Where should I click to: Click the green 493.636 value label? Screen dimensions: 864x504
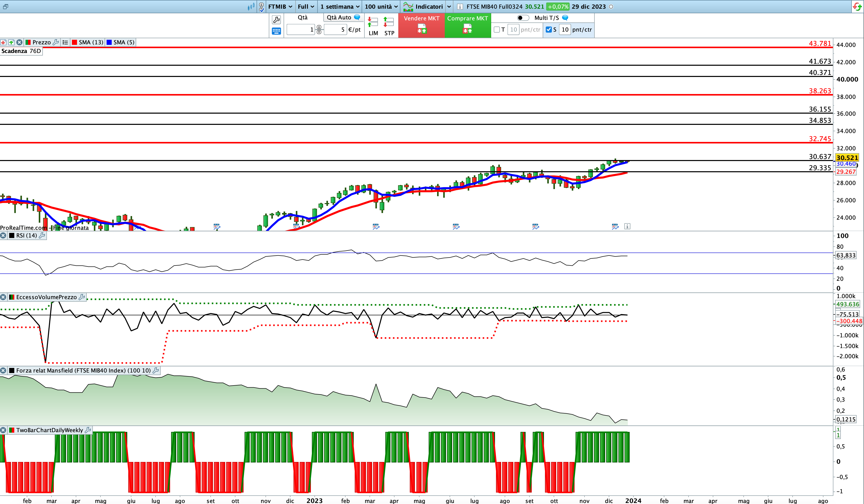(847, 304)
